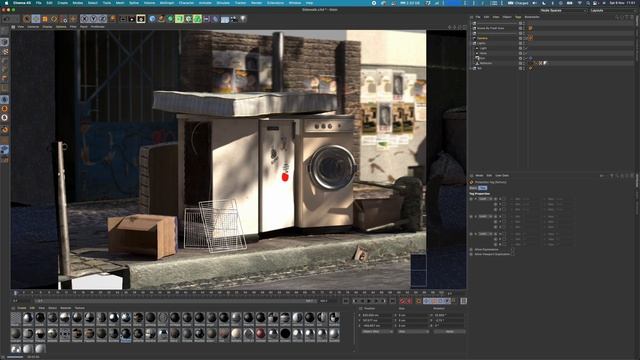Open the Render View icon
The image size is (640, 360).
click(123, 19)
